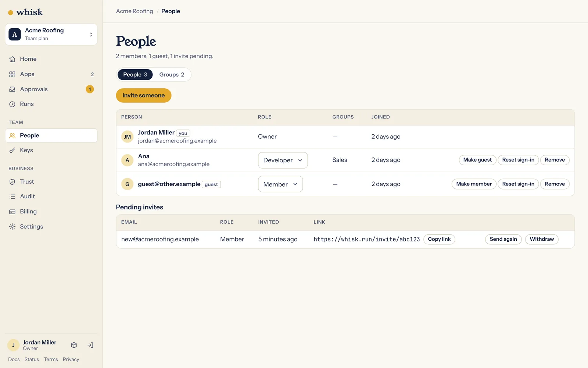Click the JOINED column header

pos(381,117)
